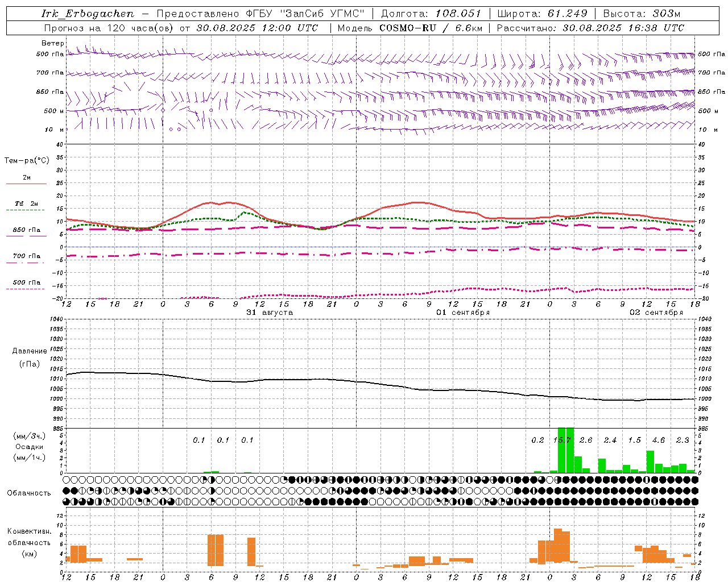Select the Давление pressure panel label
The width and height of the screenshot is (728, 582).
pos(30,351)
